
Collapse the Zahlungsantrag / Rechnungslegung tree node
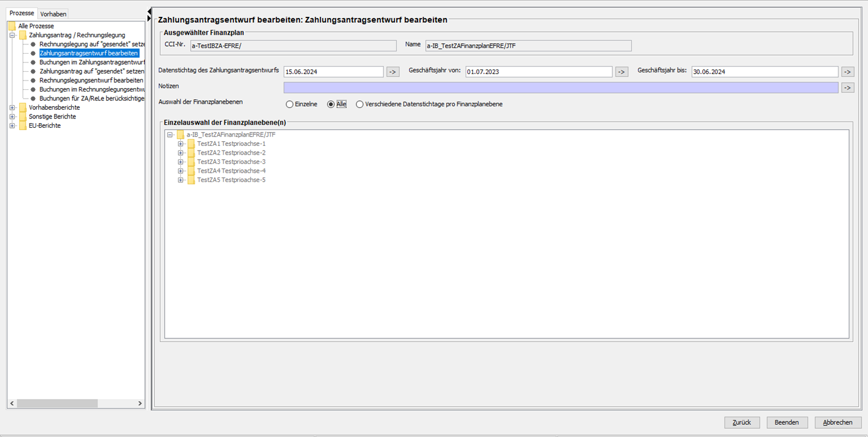coord(12,35)
